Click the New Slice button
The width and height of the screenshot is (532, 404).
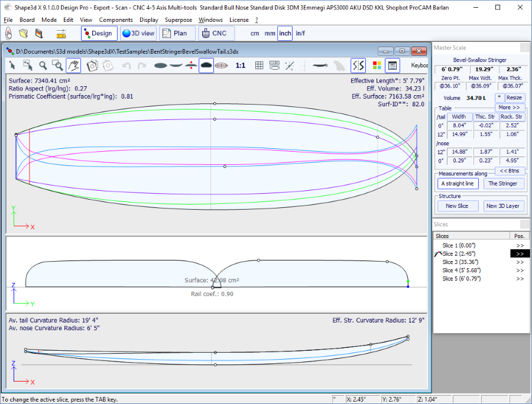pyautogui.click(x=457, y=206)
